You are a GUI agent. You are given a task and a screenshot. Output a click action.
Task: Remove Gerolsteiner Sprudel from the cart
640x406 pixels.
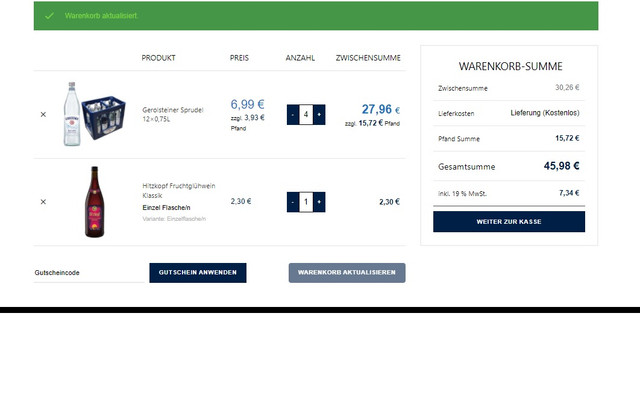click(x=43, y=115)
